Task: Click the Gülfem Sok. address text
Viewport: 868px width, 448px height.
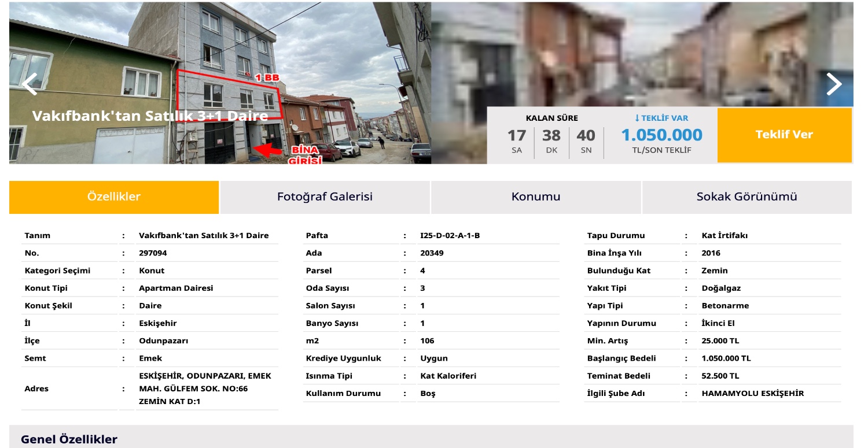Action: pos(205,388)
